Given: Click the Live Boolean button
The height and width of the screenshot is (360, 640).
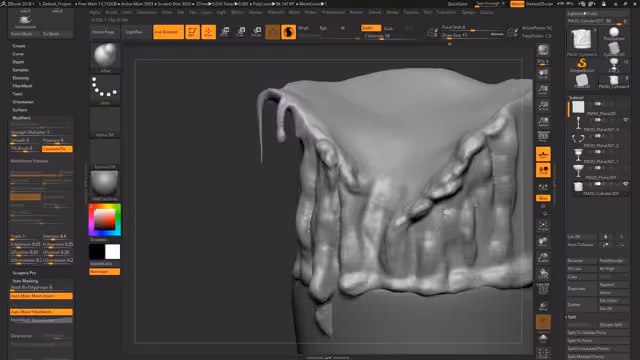Looking at the screenshot, I should (x=168, y=32).
